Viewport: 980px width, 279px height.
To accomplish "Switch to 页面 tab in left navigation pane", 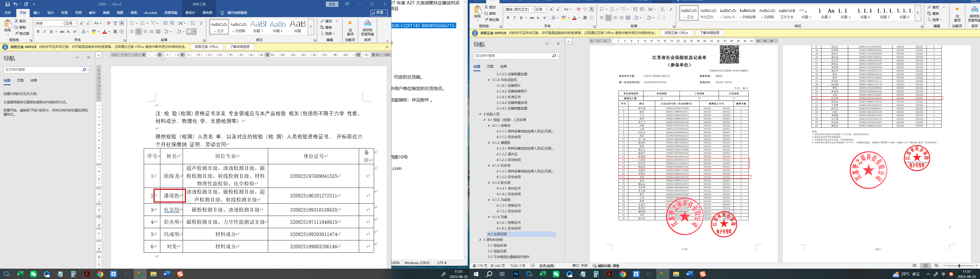I will pos(20,80).
